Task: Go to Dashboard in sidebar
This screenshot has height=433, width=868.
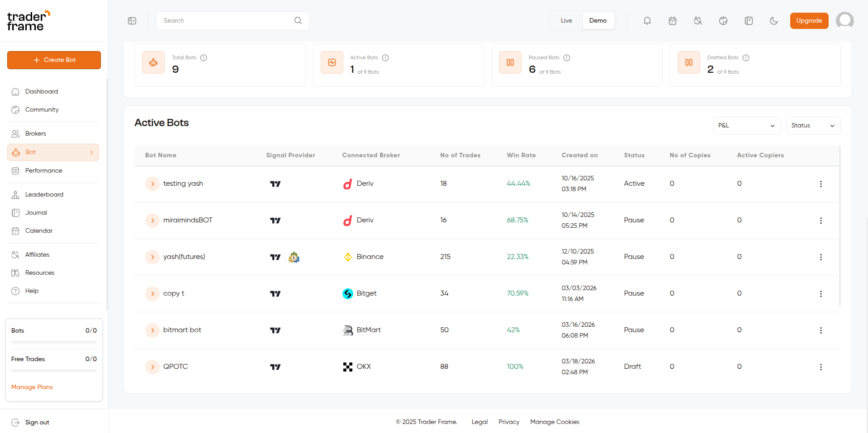Action: pyautogui.click(x=53, y=92)
